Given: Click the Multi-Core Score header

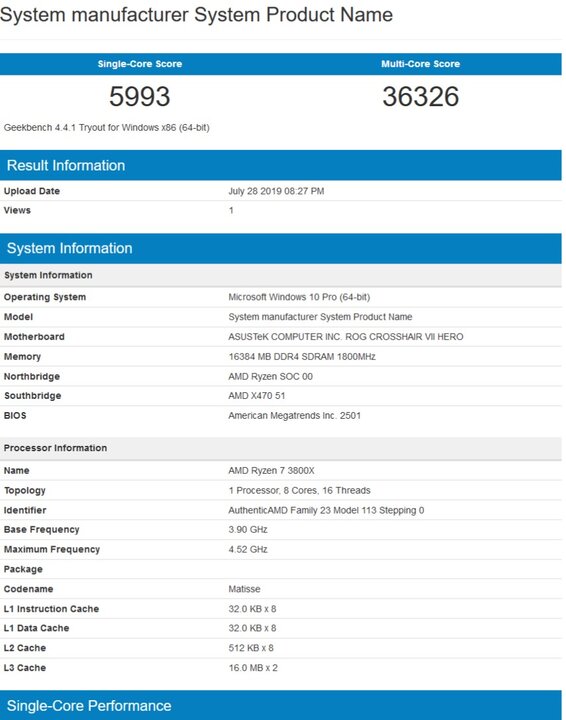Looking at the screenshot, I should tap(420, 64).
